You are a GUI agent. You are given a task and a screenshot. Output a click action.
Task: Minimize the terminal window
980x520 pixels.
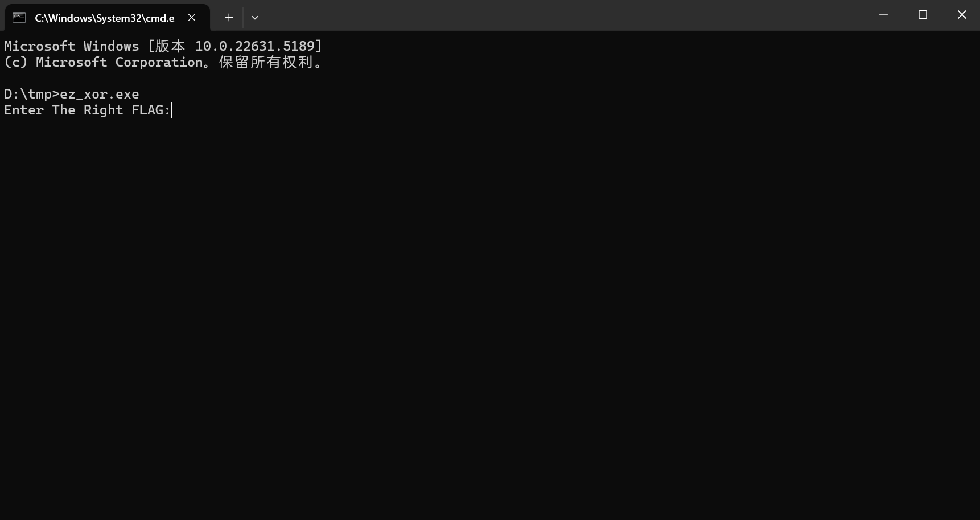tap(883, 15)
